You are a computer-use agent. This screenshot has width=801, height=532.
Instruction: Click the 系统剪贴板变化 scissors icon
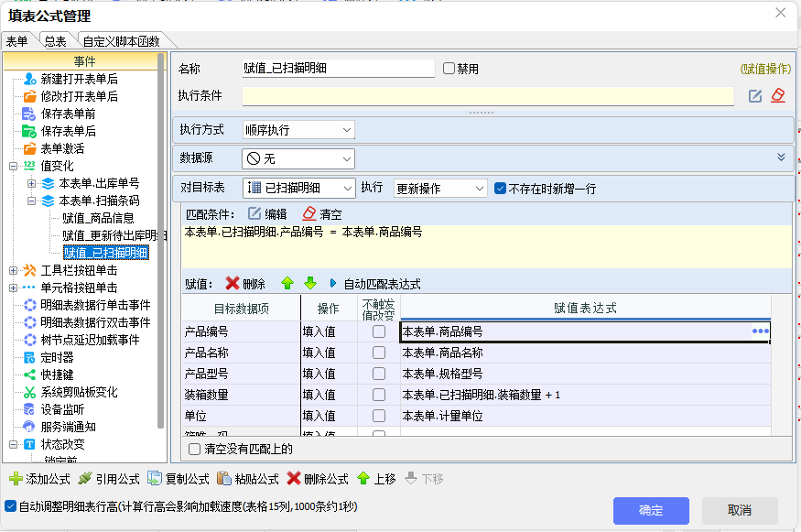29,392
